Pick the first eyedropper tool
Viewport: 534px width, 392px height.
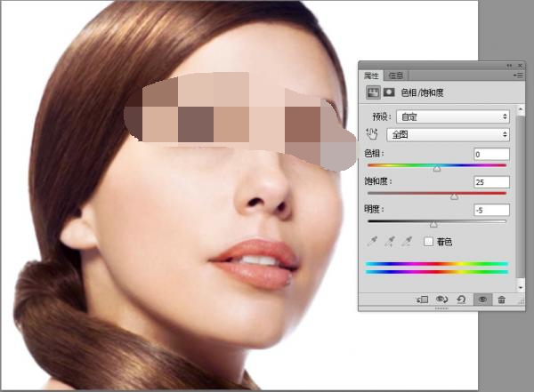coord(372,242)
